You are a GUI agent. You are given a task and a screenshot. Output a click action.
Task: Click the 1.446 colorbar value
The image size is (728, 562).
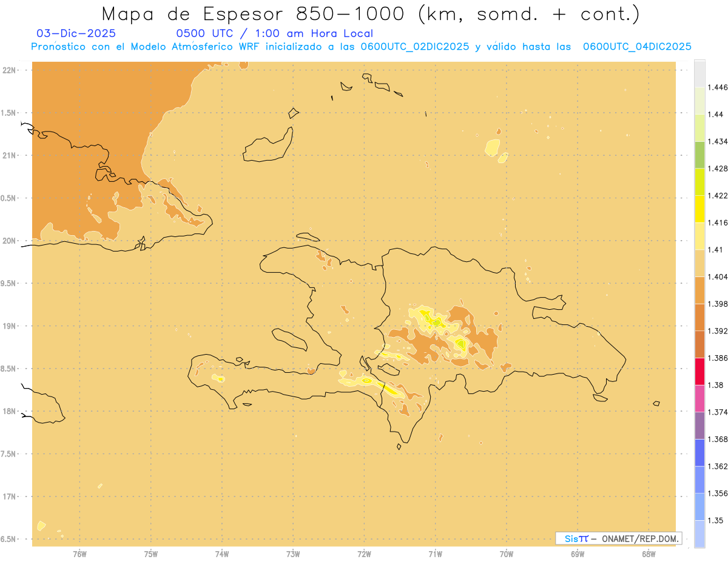718,87
